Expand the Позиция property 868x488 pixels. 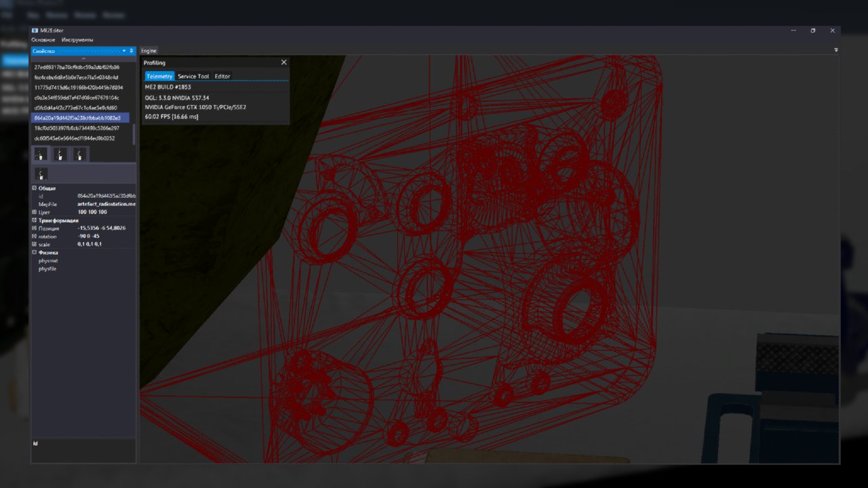(35, 228)
